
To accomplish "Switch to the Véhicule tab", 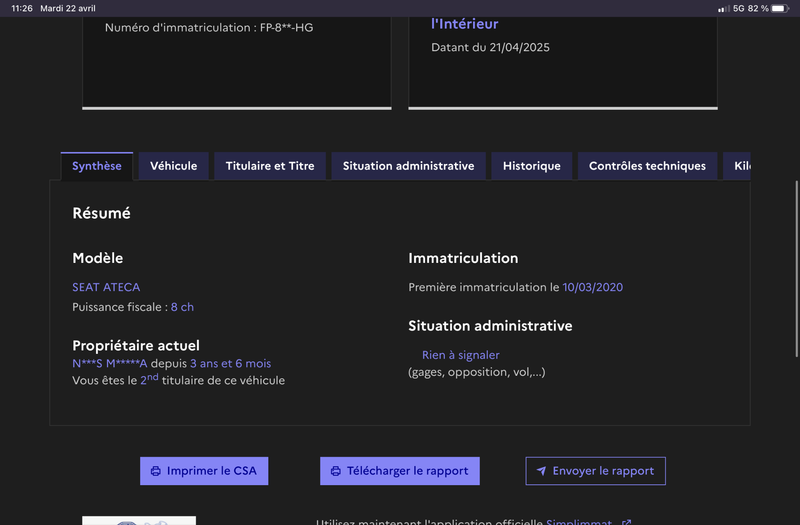I will pos(173,166).
